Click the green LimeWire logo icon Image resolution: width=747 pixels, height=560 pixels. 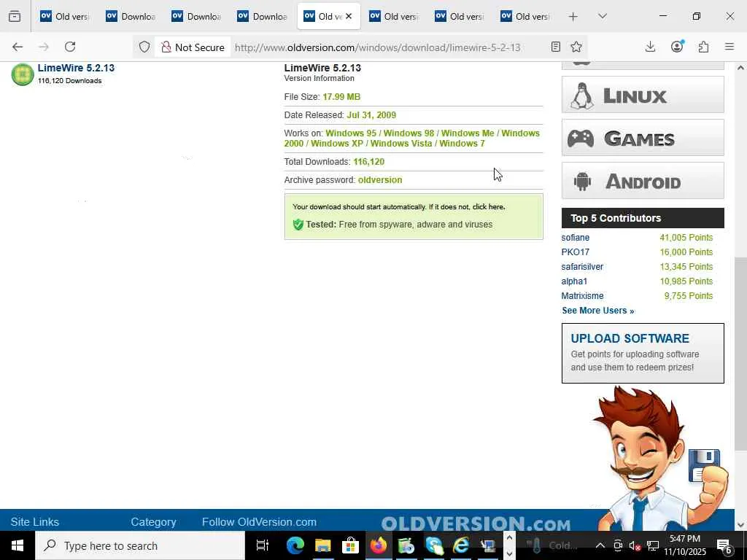click(x=23, y=74)
